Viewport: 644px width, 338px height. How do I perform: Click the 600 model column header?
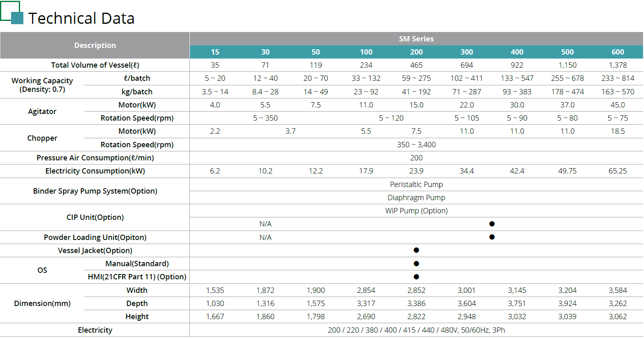(x=617, y=52)
